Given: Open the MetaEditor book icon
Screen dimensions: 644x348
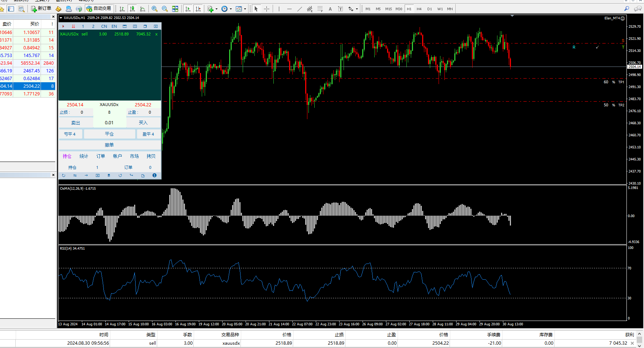Looking at the screenshot, I should click(x=58, y=9).
